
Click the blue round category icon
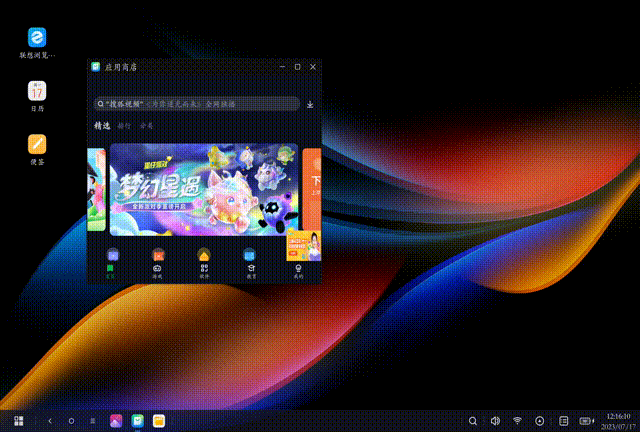tap(249, 255)
